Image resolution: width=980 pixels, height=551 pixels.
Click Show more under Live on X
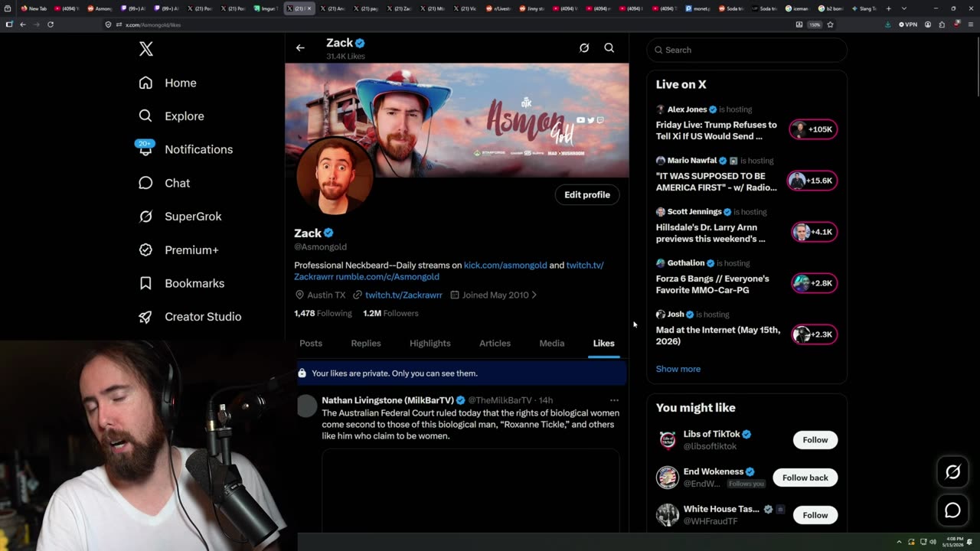[678, 369]
